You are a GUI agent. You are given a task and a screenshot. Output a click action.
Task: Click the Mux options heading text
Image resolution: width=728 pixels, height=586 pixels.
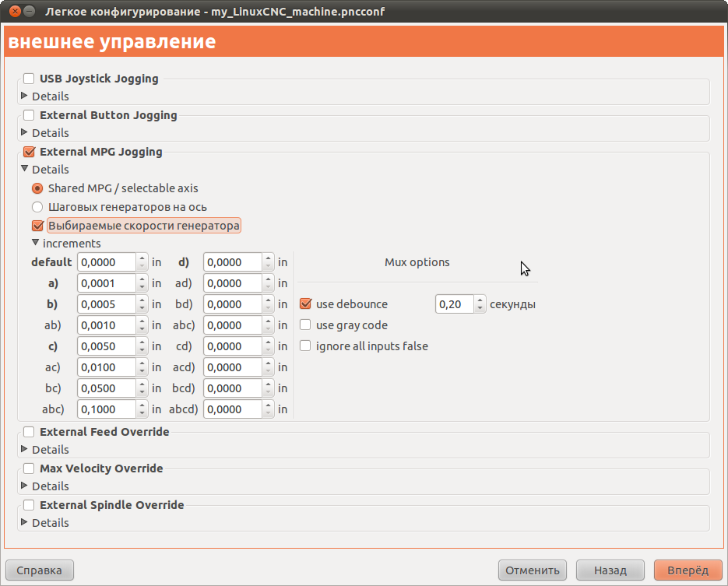417,262
